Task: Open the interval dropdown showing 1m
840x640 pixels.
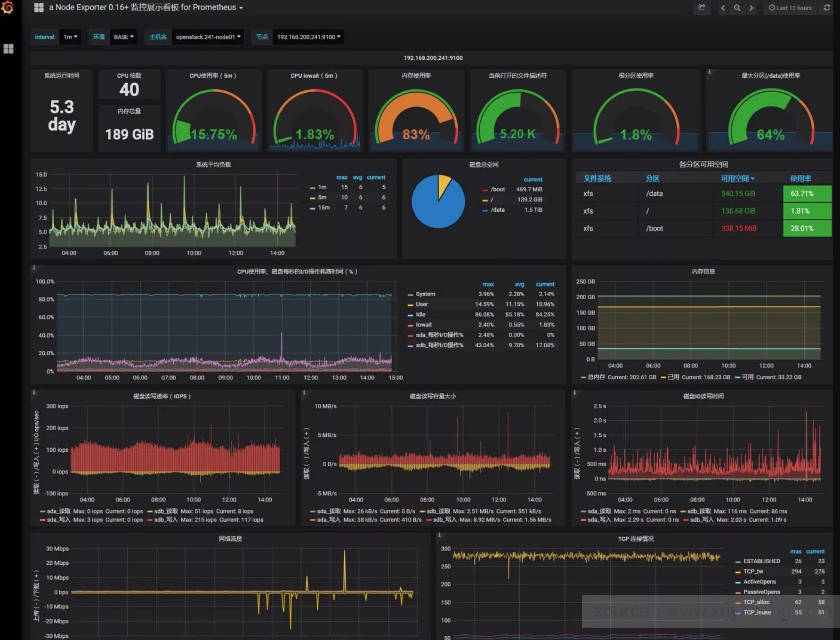Action: point(70,37)
